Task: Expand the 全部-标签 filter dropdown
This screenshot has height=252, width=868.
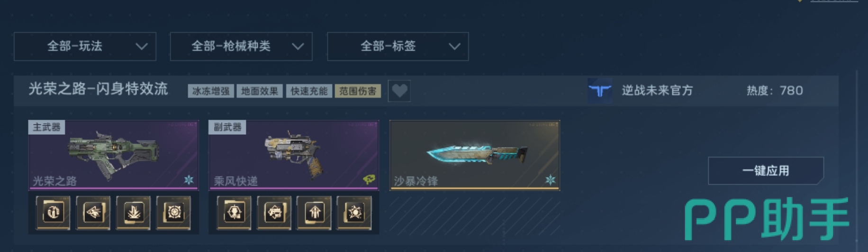Action: click(398, 47)
